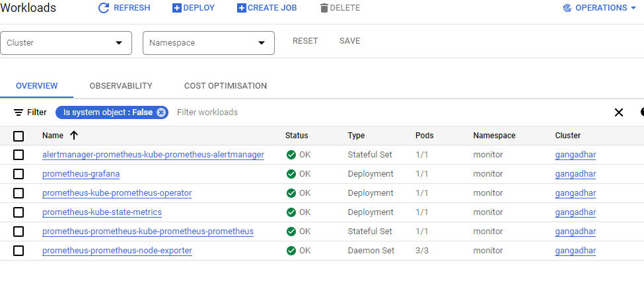
Task: Open the prometheus-grafana workload
Action: 81,174
